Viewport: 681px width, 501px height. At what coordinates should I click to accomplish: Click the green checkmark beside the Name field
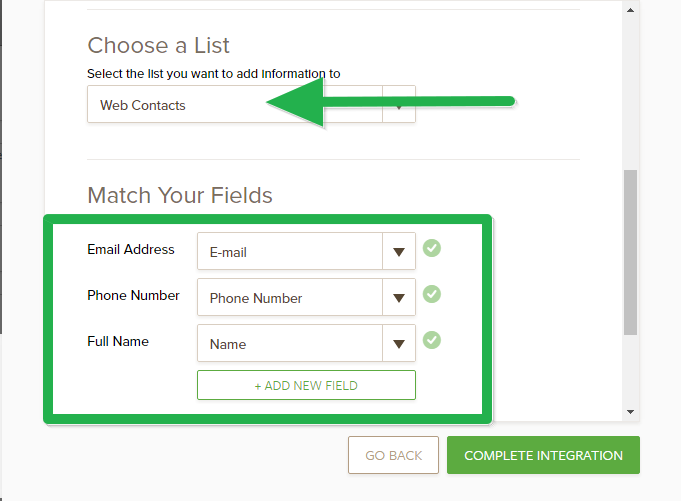coord(431,340)
